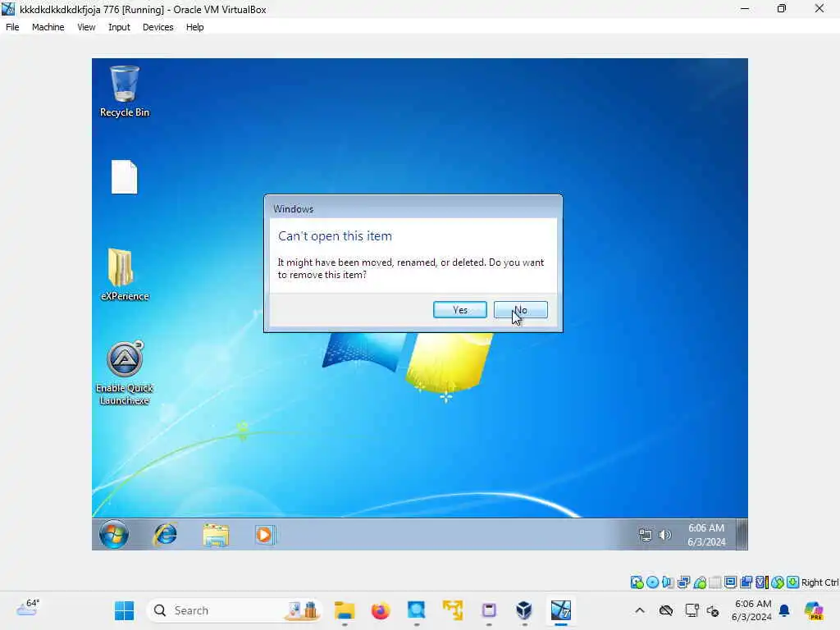The image size is (840, 630).
Task: Click the display status icon
Action: pos(730,582)
